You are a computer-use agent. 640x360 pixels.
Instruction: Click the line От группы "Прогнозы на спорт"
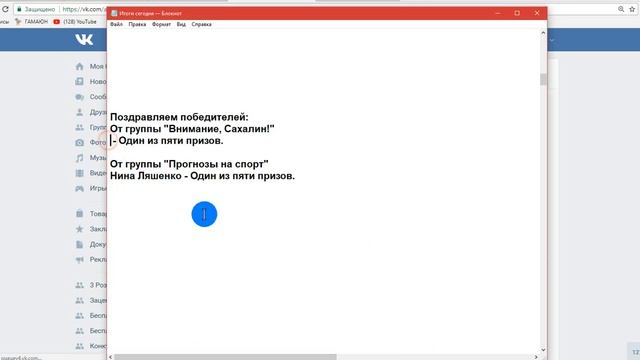pos(189,164)
